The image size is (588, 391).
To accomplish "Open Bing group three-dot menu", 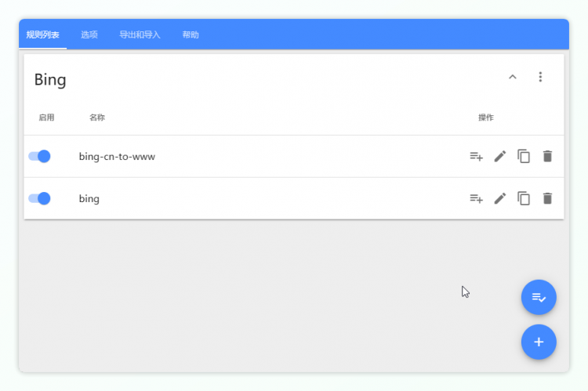I will (x=540, y=77).
